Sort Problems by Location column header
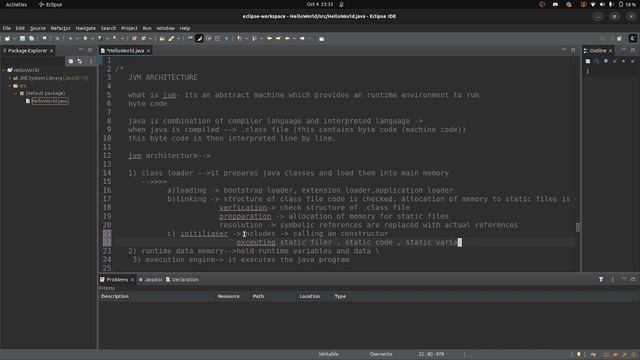 click(x=309, y=296)
